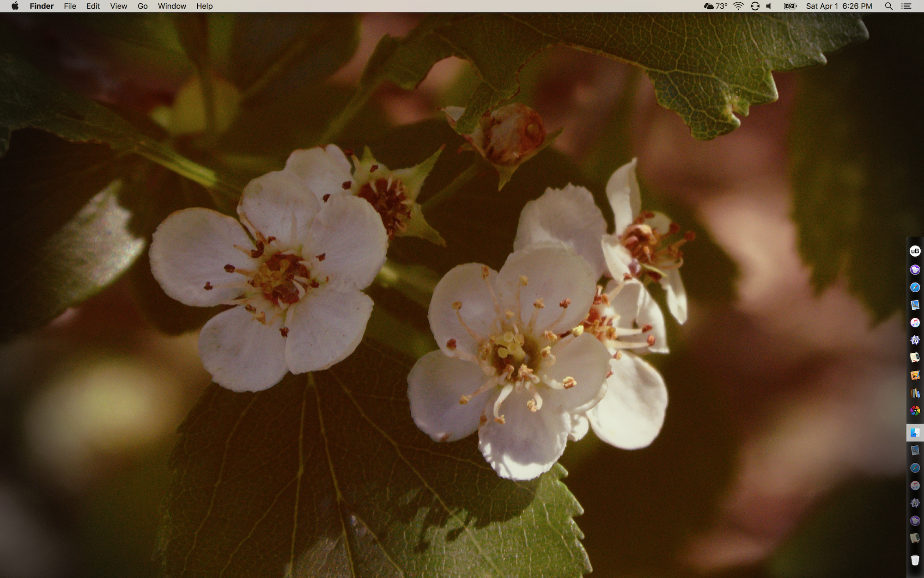The width and height of the screenshot is (924, 578).
Task: Open the Help menu
Action: (x=204, y=6)
